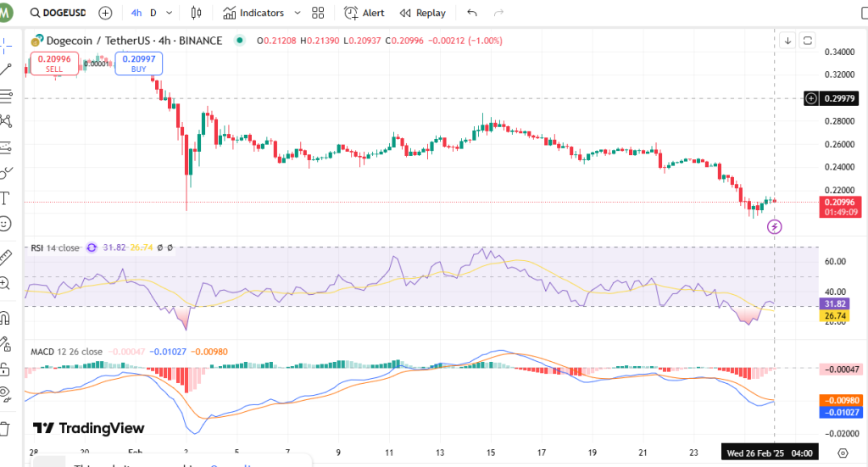This screenshot has width=868, height=467.
Task: Open indicator templates grid icon
Action: point(318,13)
